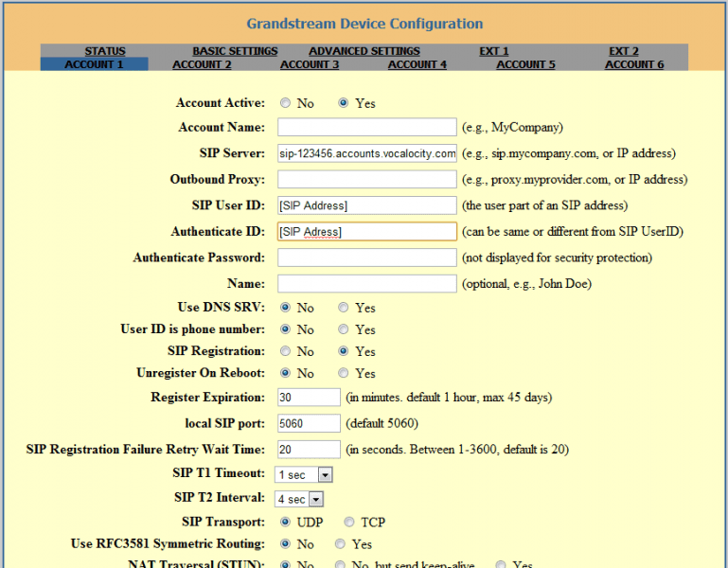The width and height of the screenshot is (728, 568).
Task: Switch to ACCOUNT 6
Action: [x=634, y=64]
